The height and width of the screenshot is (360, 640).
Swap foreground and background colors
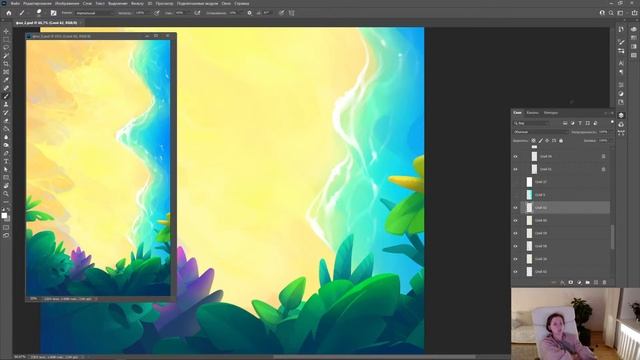pos(9,210)
